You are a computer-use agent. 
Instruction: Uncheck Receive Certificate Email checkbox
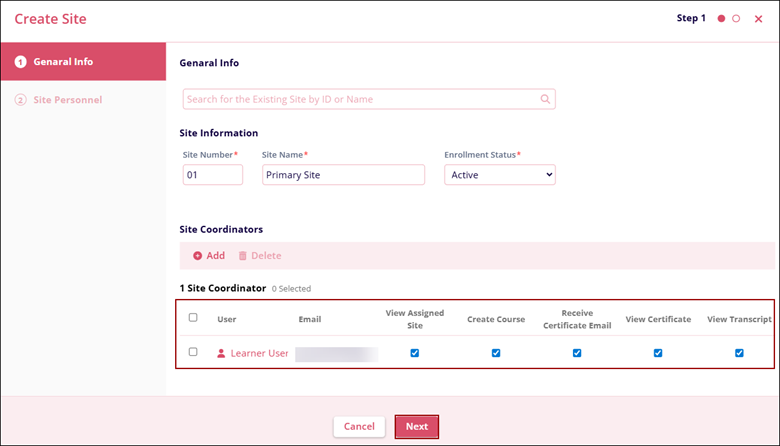tap(577, 353)
